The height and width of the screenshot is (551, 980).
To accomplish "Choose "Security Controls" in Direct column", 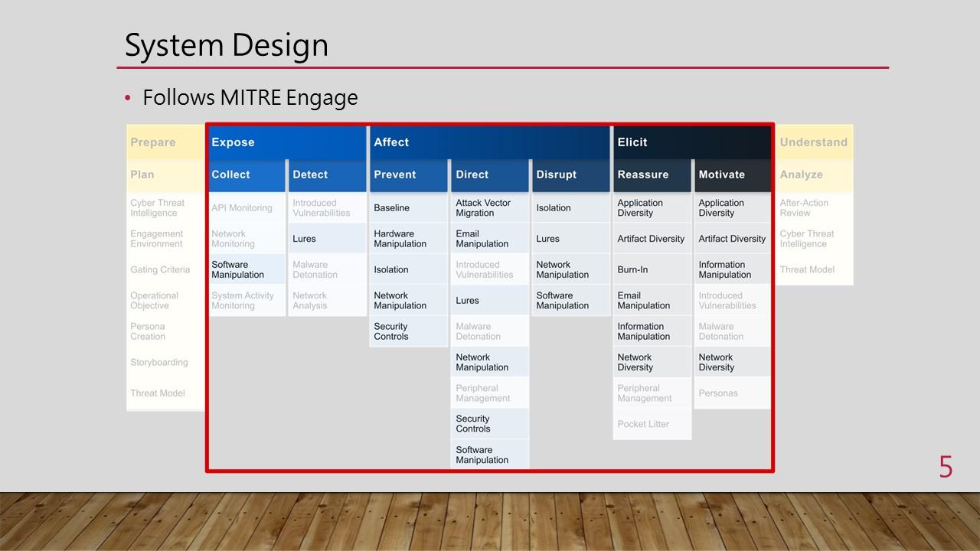I will [x=490, y=424].
